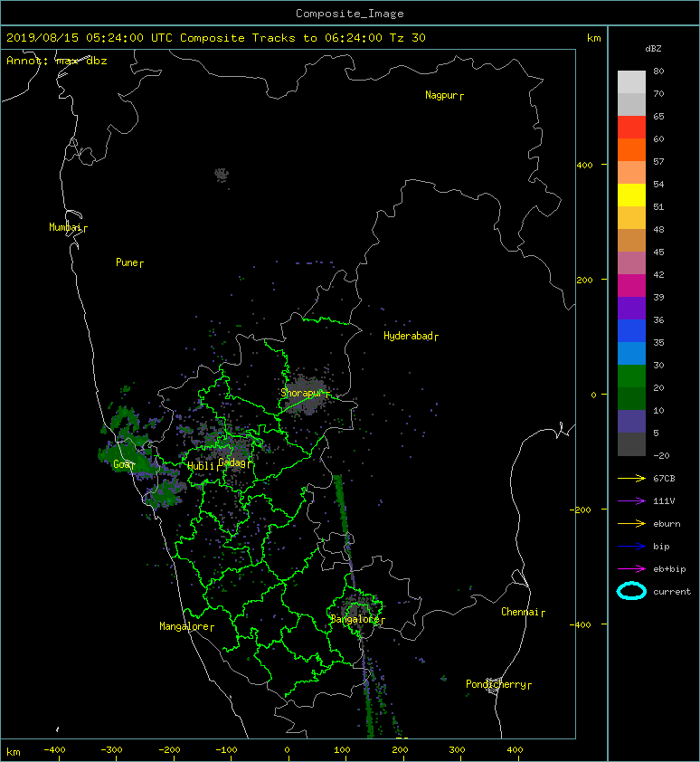
Task: Select the brown swatch below 48 dBZ
Action: point(631,240)
